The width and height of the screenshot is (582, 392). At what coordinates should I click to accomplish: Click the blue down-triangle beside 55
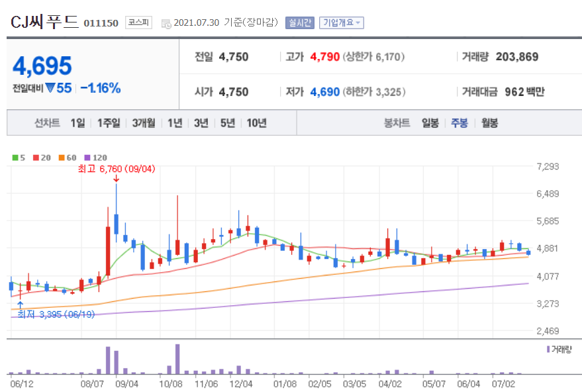[50, 88]
